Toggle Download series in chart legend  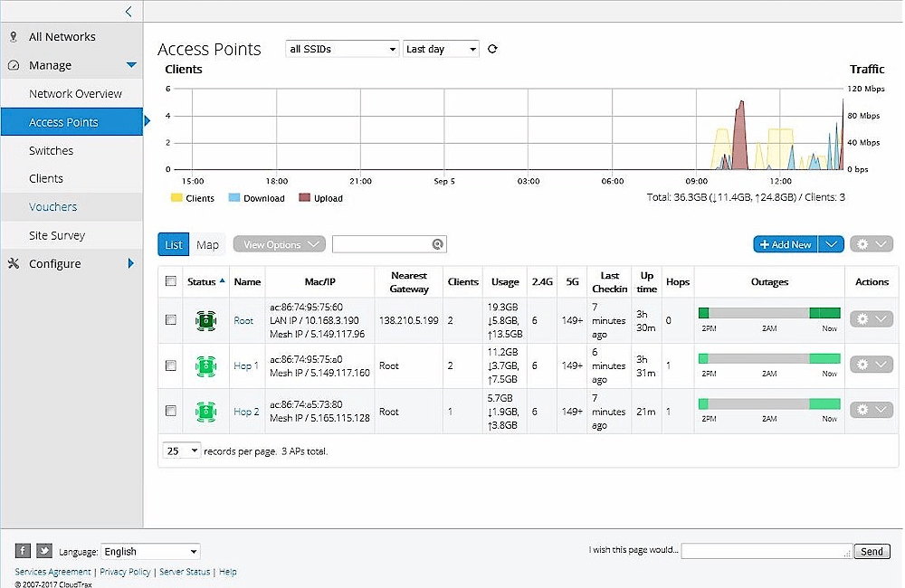coord(256,198)
